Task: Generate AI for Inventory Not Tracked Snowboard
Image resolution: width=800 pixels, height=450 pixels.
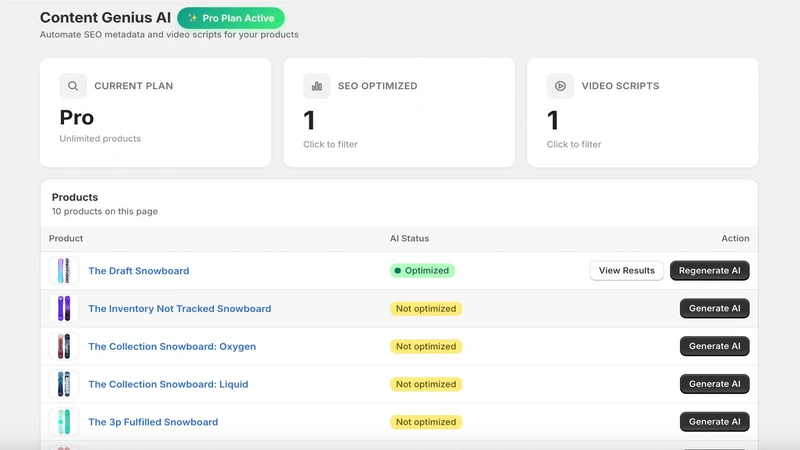Action: (x=715, y=308)
